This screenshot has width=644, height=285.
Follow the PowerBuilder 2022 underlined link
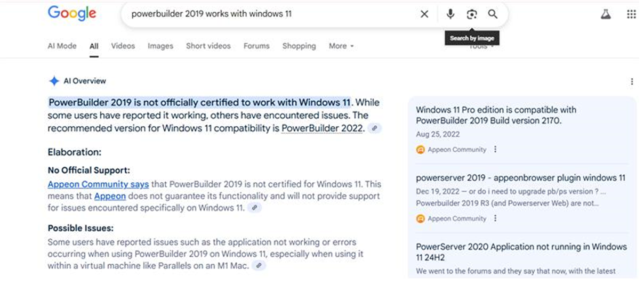pyautogui.click(x=322, y=128)
